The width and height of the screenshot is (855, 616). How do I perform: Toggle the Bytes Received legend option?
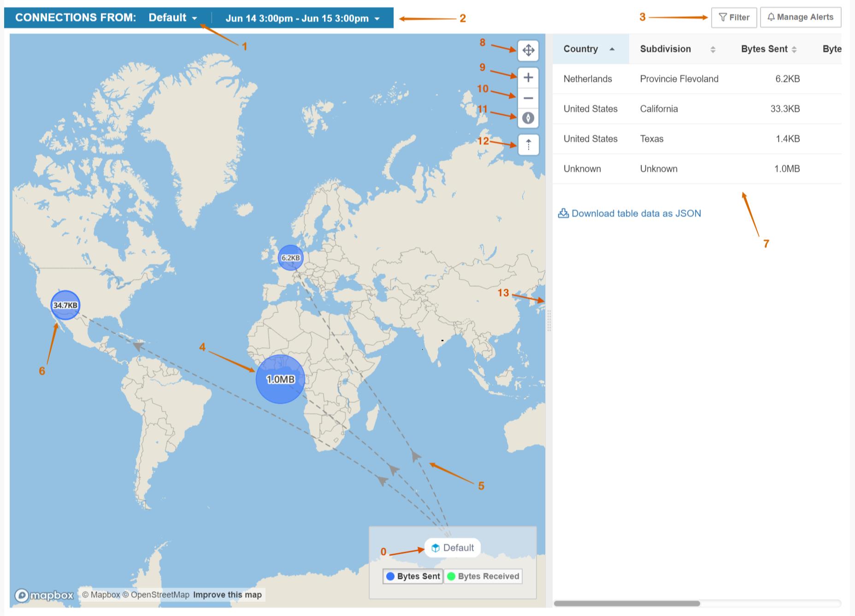(x=483, y=576)
